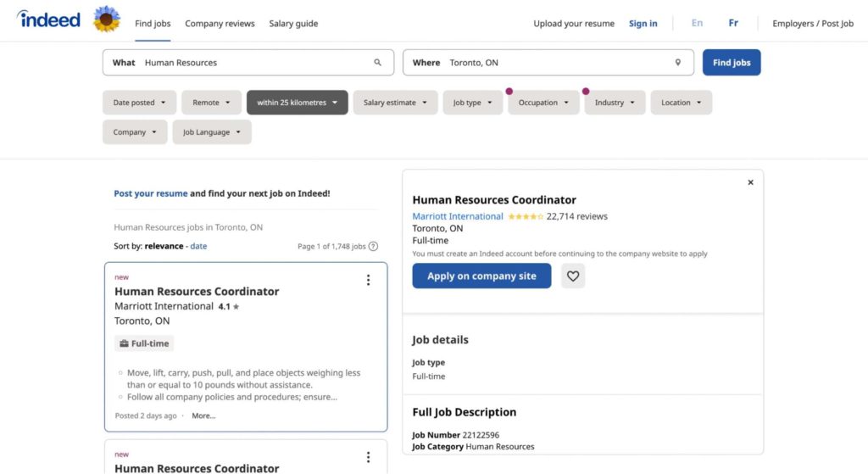Go to the Find jobs tab
Viewport: 868px width, 474px height.
(x=153, y=23)
